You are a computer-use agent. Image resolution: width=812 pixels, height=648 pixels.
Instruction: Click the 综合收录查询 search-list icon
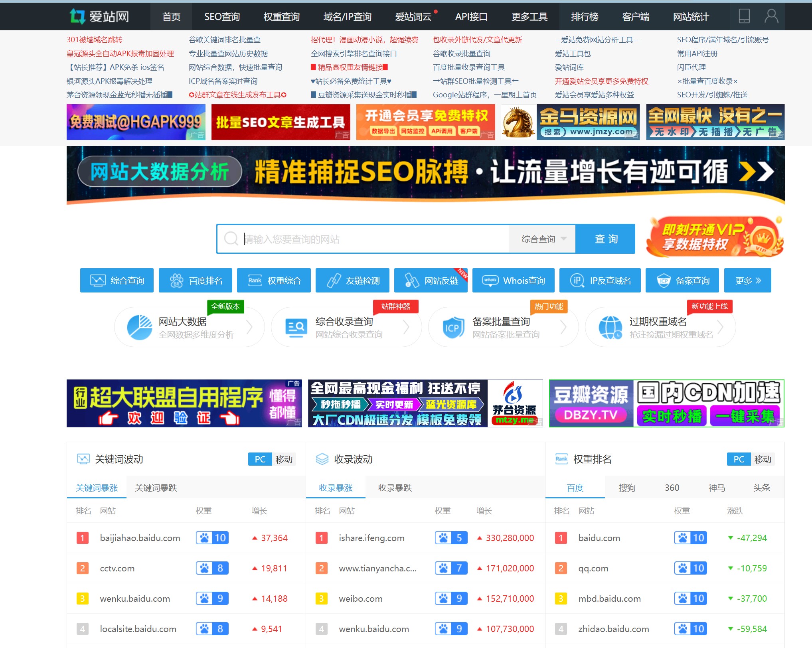point(296,328)
